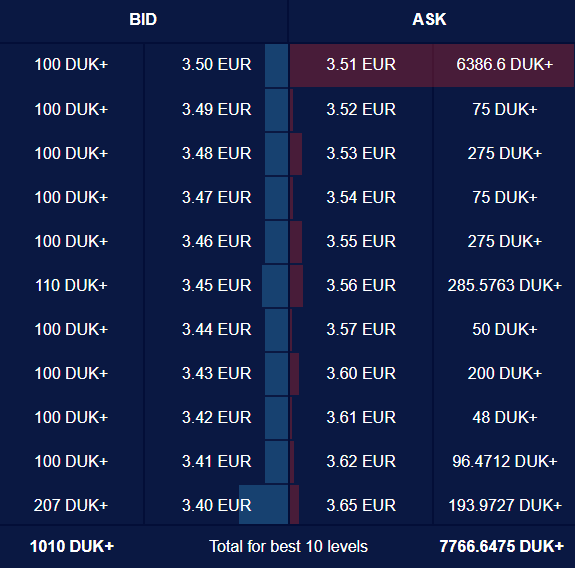Click the 96.4712 DUK+ ask amount

point(505,461)
